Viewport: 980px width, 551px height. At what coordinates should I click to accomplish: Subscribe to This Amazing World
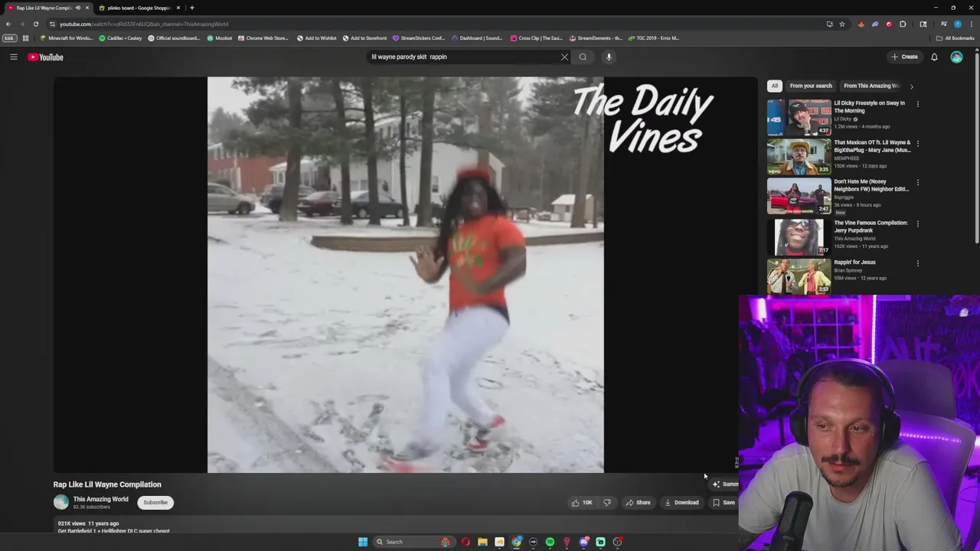pos(155,503)
